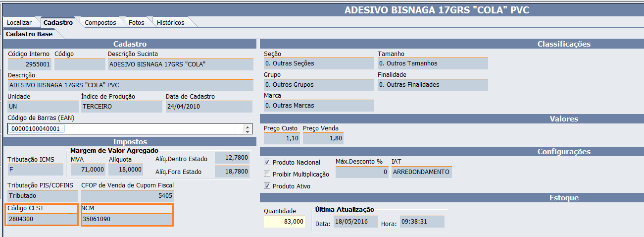Uncheck the Produto Ativo checkbox
The width and height of the screenshot is (644, 237).
267,186
